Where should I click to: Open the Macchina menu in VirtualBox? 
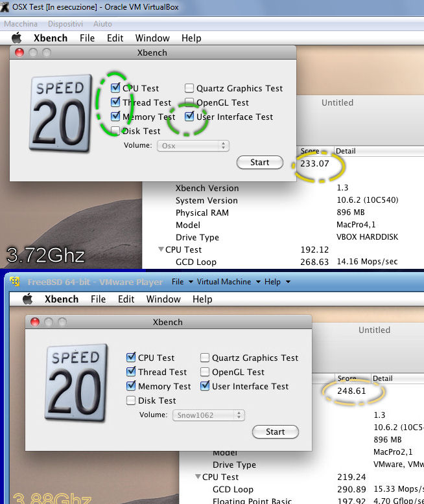click(x=21, y=24)
